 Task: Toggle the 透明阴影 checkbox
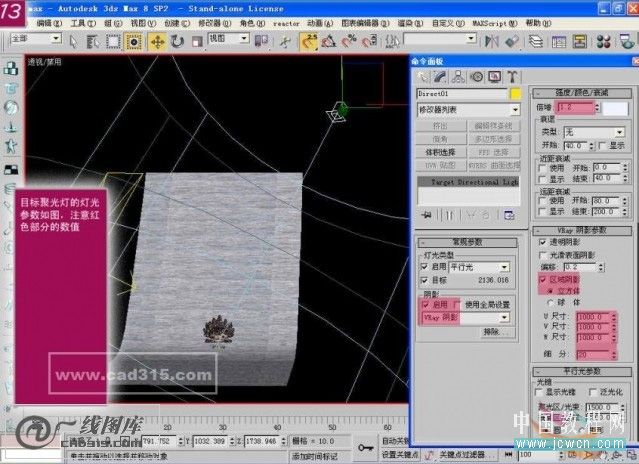coord(542,242)
